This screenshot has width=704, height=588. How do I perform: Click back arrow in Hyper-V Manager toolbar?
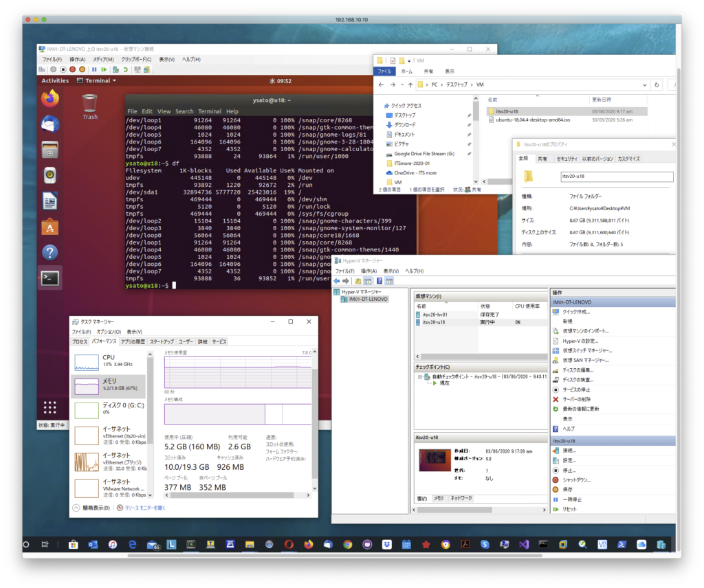pyautogui.click(x=337, y=281)
